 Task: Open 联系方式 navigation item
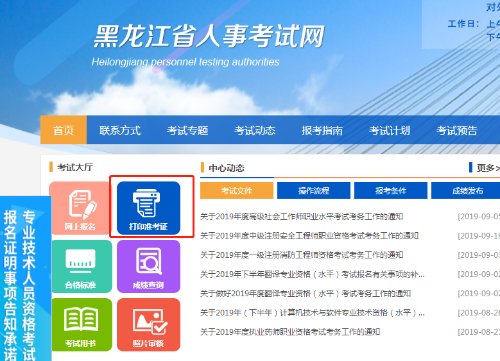pos(120,130)
